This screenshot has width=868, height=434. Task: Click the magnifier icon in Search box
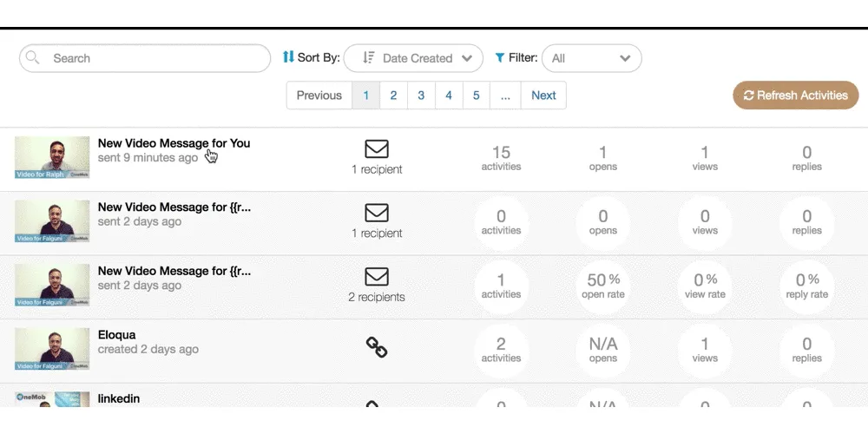(x=33, y=57)
